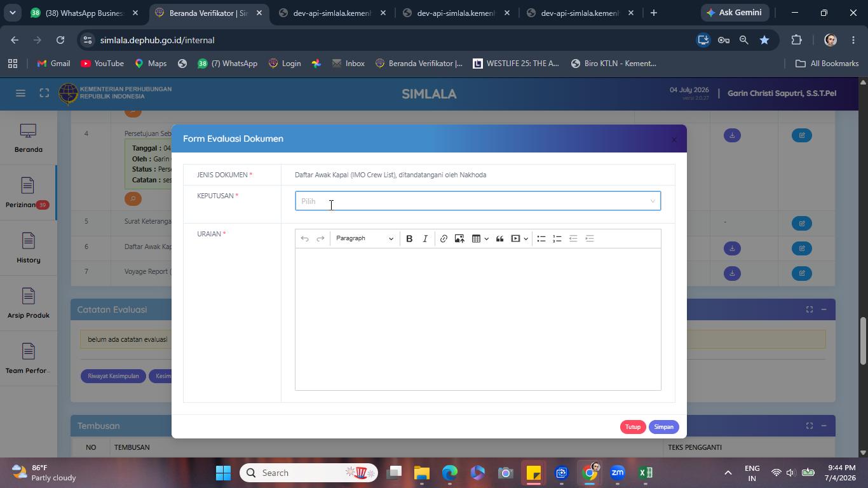The image size is (868, 488).
Task: Open Windows Start menu
Action: coord(223,473)
